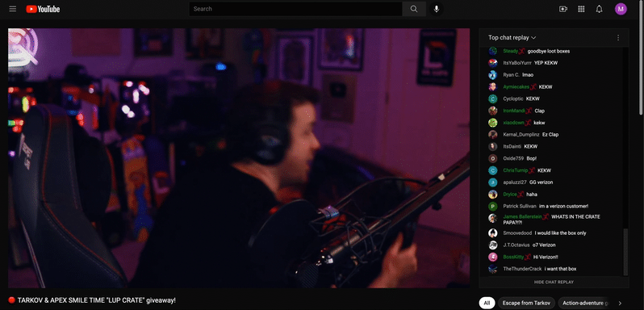Click Ryan C.'s chat avatar
Image resolution: width=644 pixels, height=310 pixels.
coord(493,75)
